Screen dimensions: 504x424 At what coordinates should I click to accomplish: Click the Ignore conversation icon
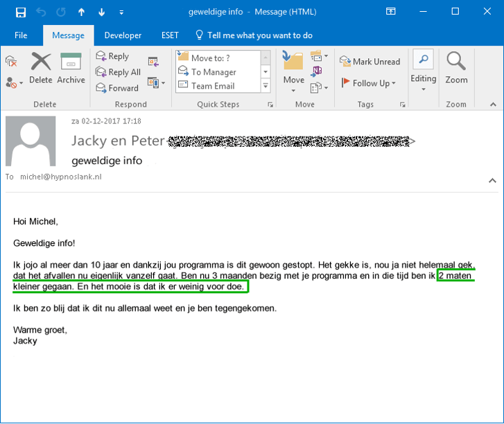(11, 61)
